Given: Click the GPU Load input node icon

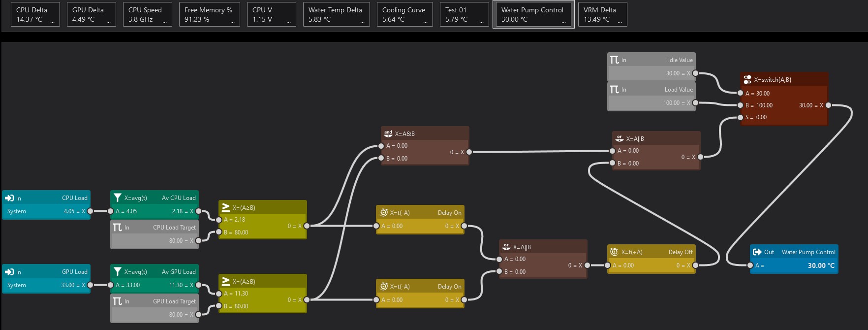Looking at the screenshot, I should (9, 272).
